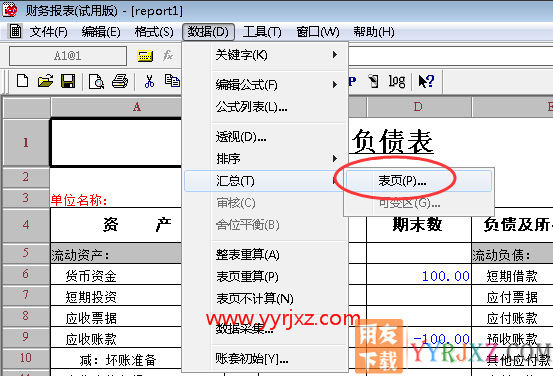
Task: Choose 整表重算(A) menu item
Action: click(266, 254)
